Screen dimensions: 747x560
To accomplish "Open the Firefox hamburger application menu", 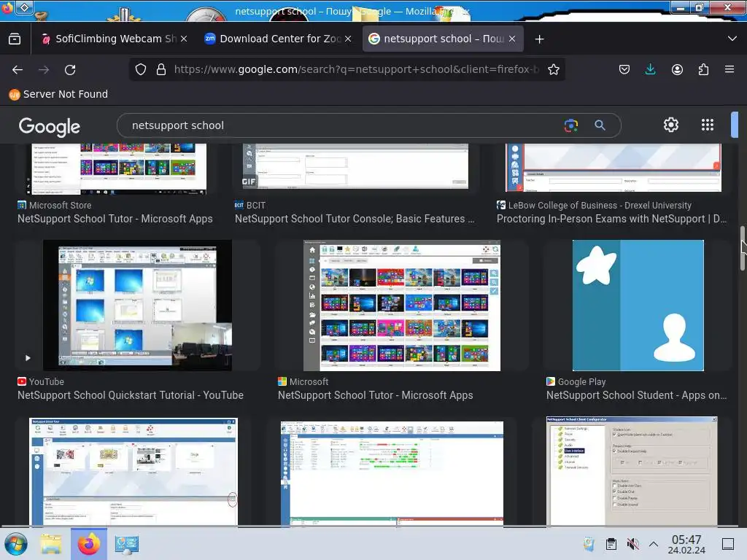I will [729, 69].
